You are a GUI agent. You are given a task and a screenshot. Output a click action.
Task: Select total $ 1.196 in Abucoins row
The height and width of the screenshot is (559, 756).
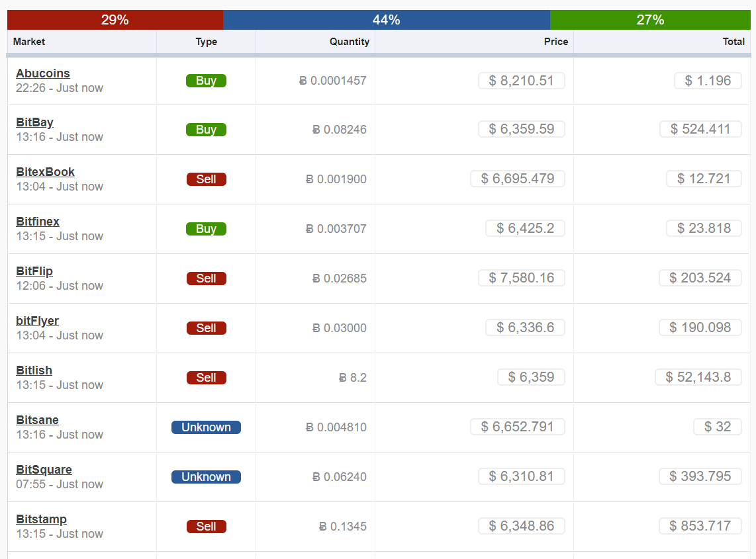click(708, 81)
